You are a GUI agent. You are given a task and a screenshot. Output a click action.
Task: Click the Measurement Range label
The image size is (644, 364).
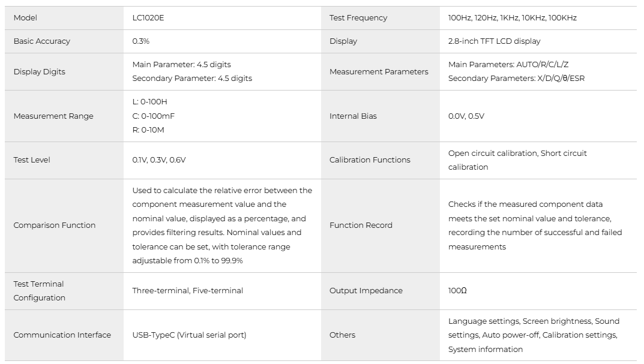pyautogui.click(x=53, y=116)
